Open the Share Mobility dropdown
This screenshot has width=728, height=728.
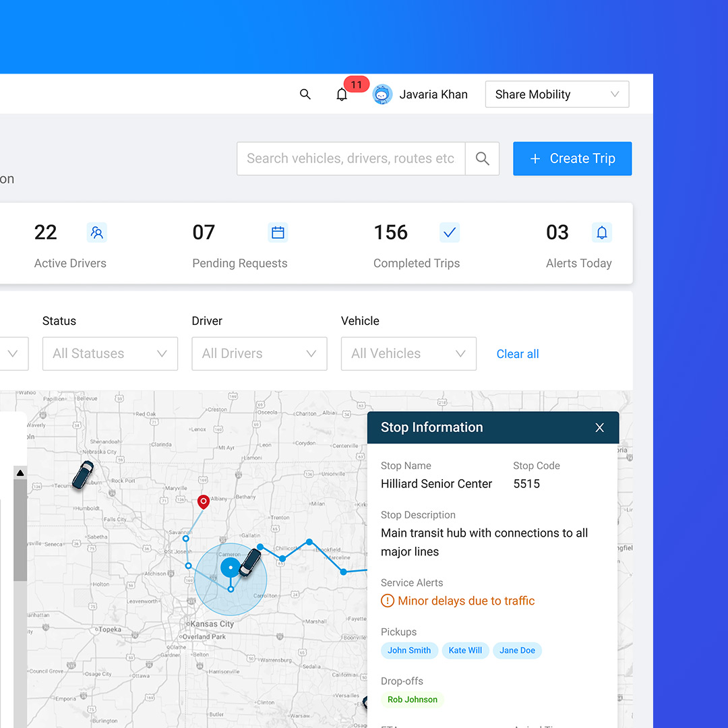pyautogui.click(x=557, y=94)
